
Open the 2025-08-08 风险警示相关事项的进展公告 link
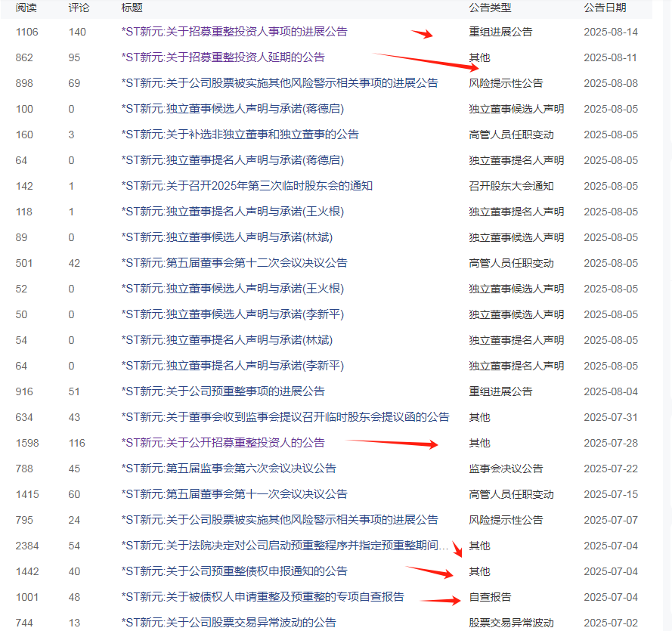280,83
